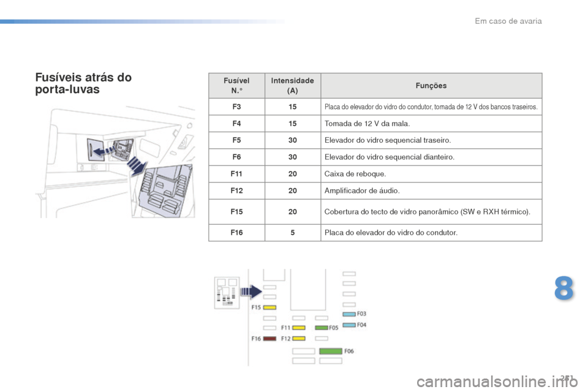The width and height of the screenshot is (588, 392).
Task: Select the 'Fusíveis atrás do porta-luvas' heading
Action: click(84, 83)
